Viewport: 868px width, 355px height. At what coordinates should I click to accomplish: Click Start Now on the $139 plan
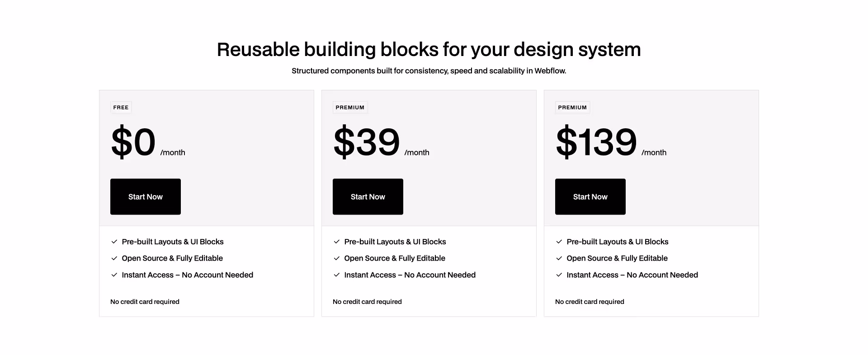click(x=590, y=196)
